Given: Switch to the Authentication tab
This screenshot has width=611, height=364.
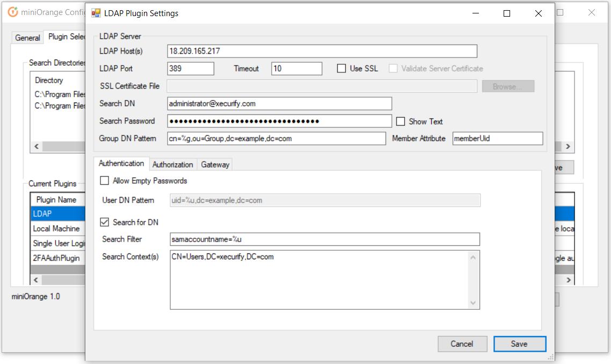Looking at the screenshot, I should pyautogui.click(x=121, y=163).
